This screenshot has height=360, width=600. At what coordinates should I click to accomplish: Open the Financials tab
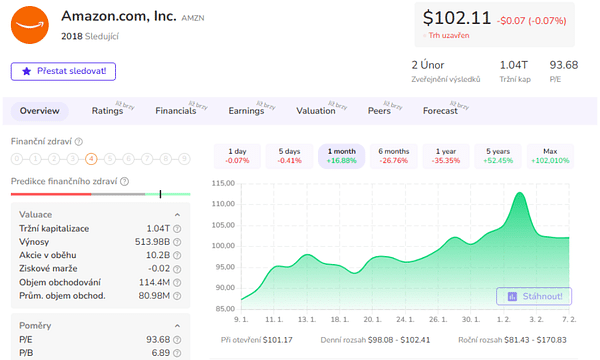point(176,111)
